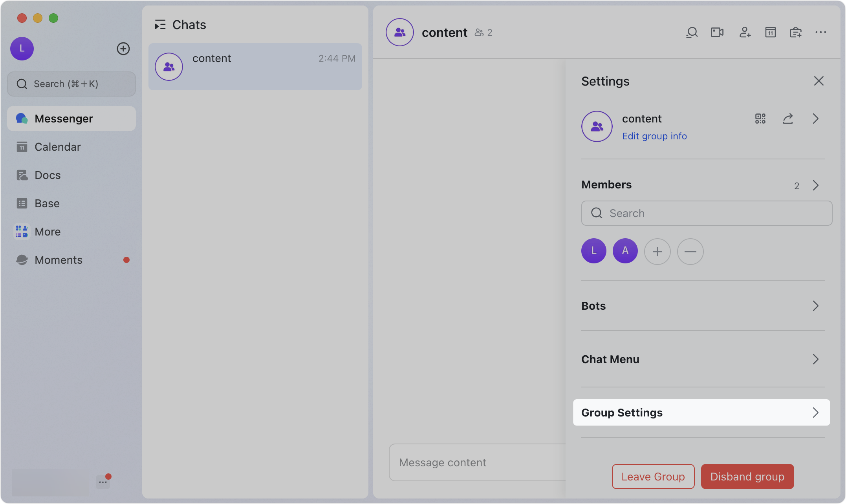Focus the Search (⌘+K) field in the sidebar

point(71,84)
